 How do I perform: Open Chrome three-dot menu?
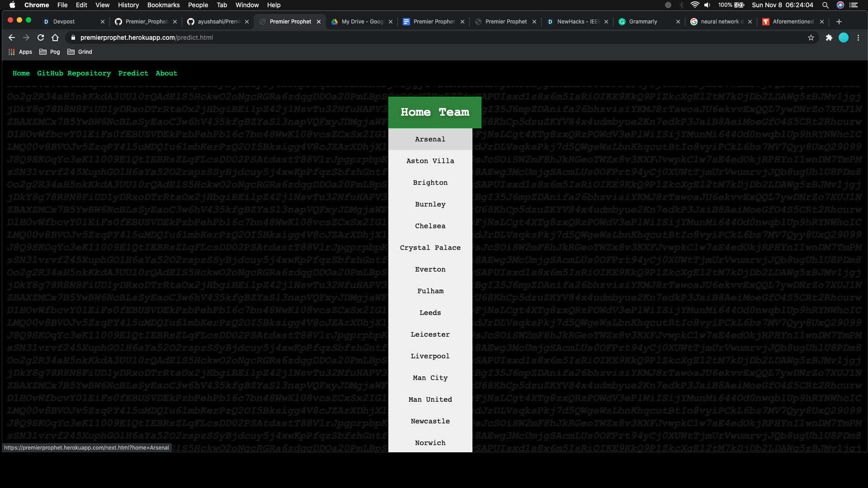pos(858,38)
